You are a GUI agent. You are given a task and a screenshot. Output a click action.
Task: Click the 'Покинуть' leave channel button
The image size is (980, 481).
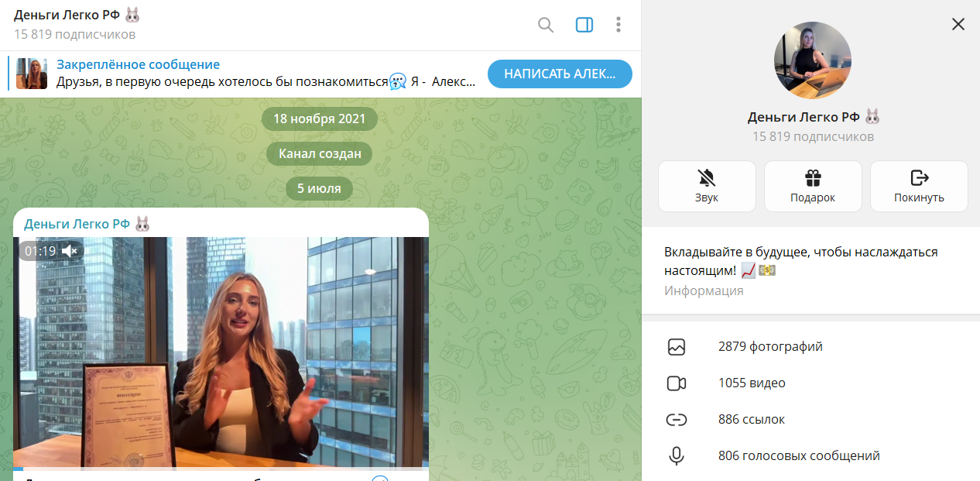tap(919, 186)
